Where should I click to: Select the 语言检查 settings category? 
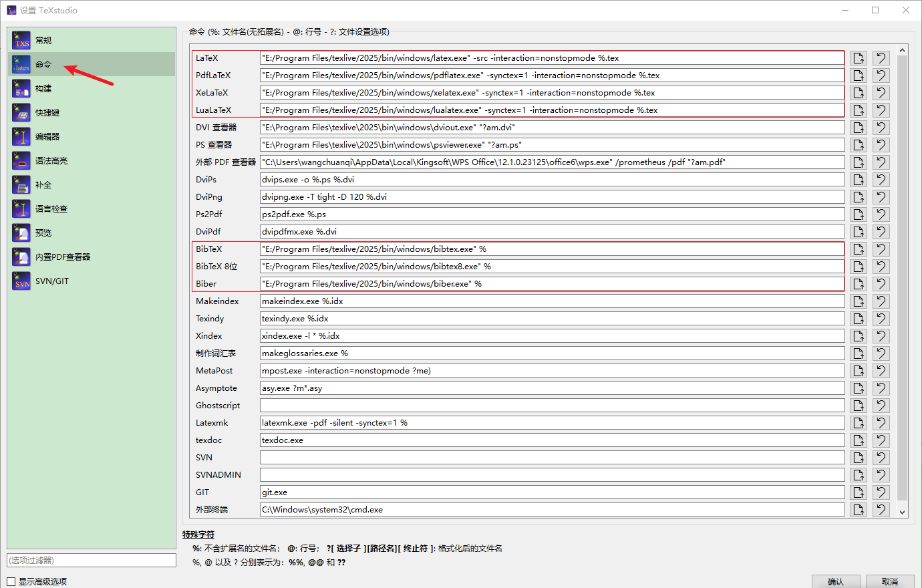coord(92,208)
